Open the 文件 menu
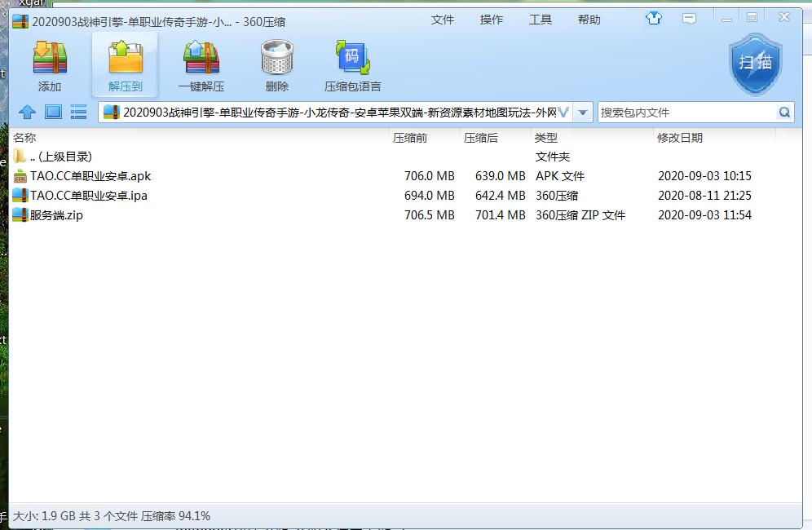The height and width of the screenshot is (530, 812). pyautogui.click(x=443, y=20)
